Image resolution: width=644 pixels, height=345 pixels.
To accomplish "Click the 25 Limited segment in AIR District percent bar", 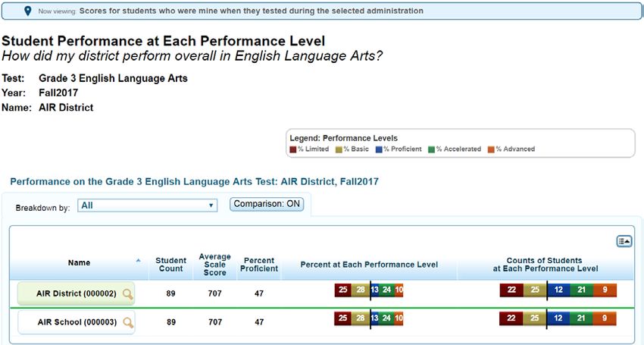I will click(x=343, y=290).
